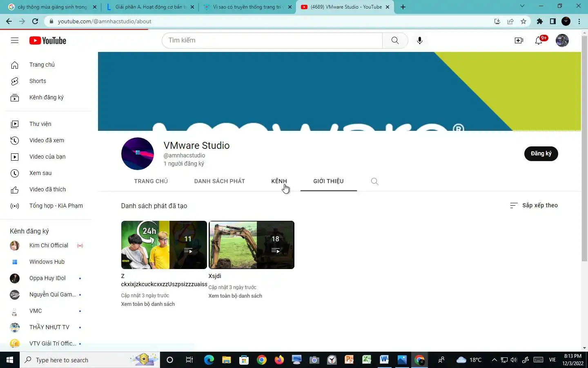
Task: Click the page vertical scrollbar
Action: pyautogui.click(x=584, y=149)
